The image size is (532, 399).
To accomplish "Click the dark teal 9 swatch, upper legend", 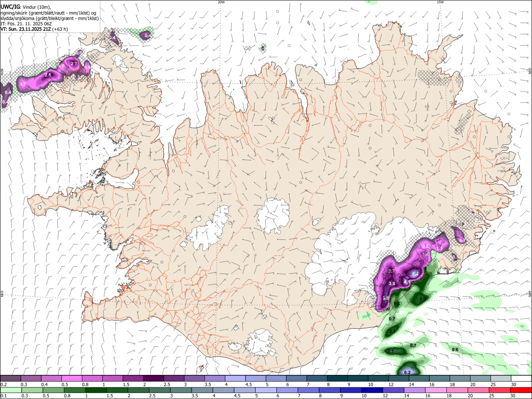I will [358, 379].
